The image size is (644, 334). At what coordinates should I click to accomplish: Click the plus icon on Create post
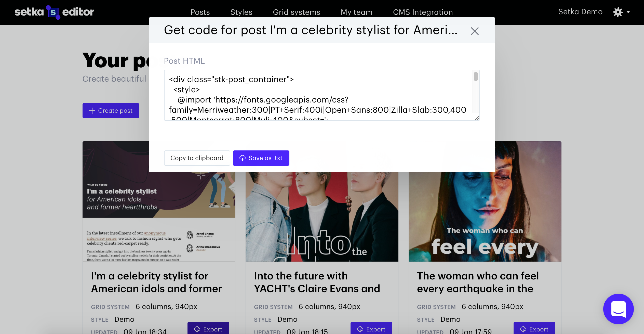coord(92,110)
